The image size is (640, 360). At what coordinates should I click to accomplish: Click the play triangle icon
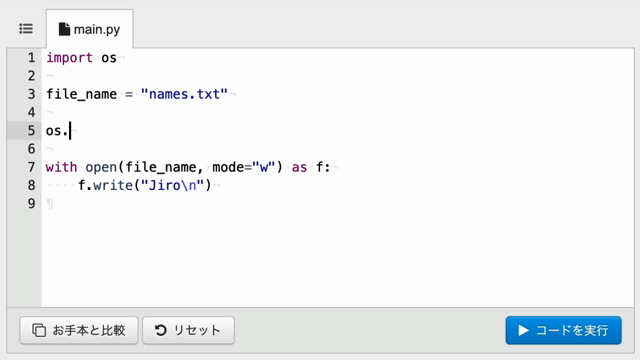523,330
